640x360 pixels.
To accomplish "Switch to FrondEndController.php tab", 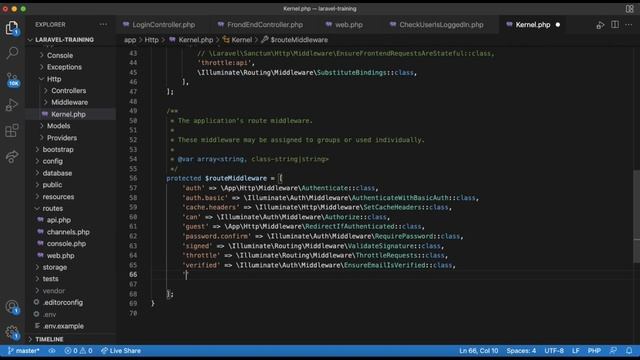I will pos(260,25).
